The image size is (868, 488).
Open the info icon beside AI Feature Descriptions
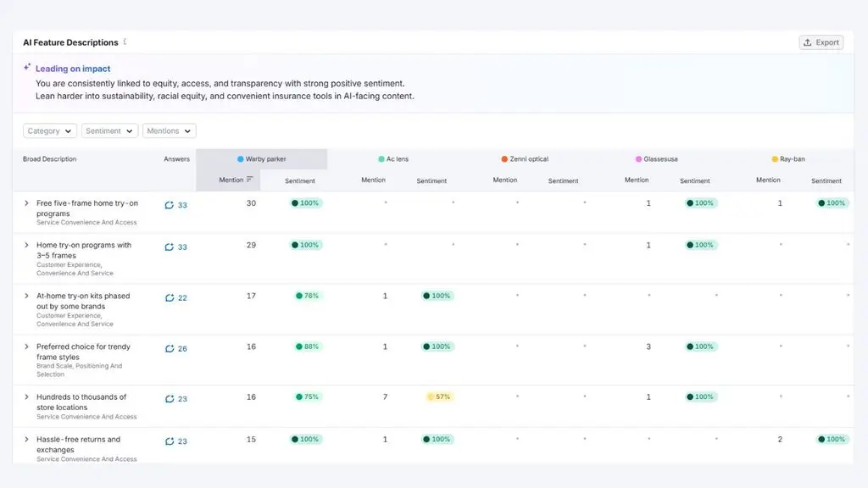[125, 42]
